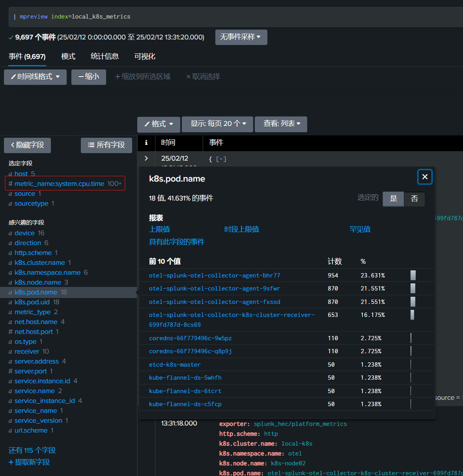The height and width of the screenshot is (476, 463).
Task: Click the info column icon in header
Action: click(146, 143)
